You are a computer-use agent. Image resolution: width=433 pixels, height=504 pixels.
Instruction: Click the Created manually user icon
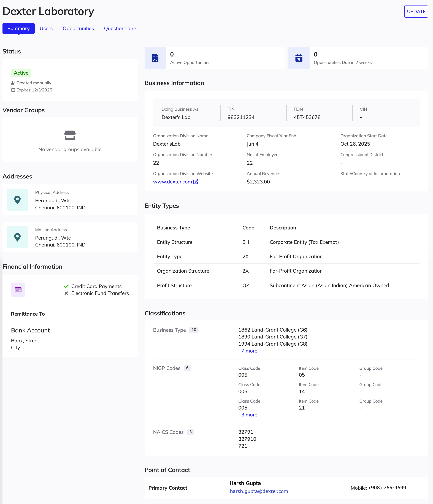(x=13, y=83)
